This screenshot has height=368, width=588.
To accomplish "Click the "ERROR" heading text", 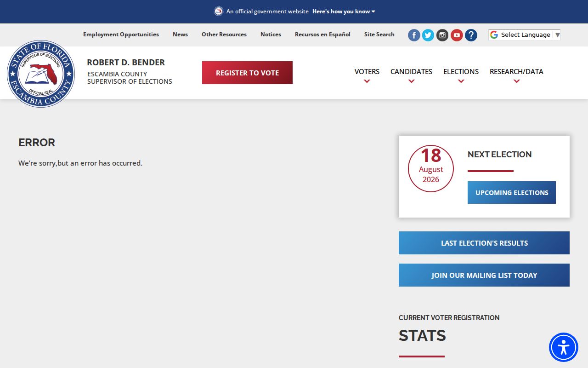I will tap(37, 143).
